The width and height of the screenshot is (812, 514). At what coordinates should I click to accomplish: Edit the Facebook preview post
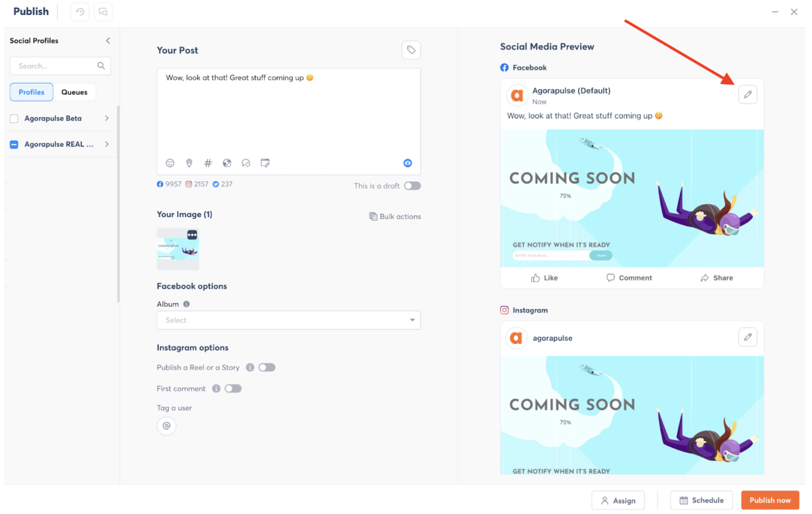pos(748,95)
